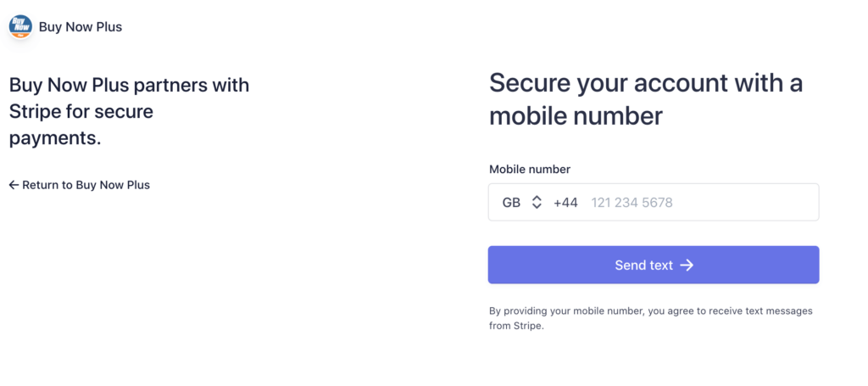Click the Mobile number field label

(x=530, y=170)
